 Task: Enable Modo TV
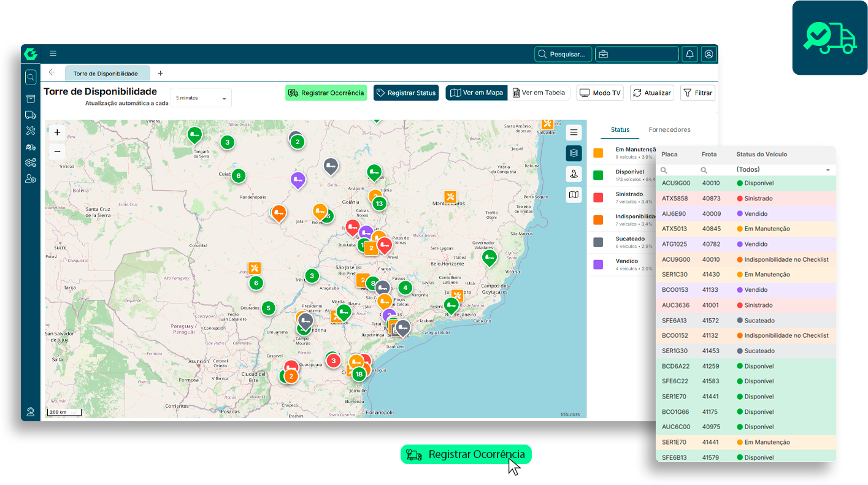coord(601,93)
